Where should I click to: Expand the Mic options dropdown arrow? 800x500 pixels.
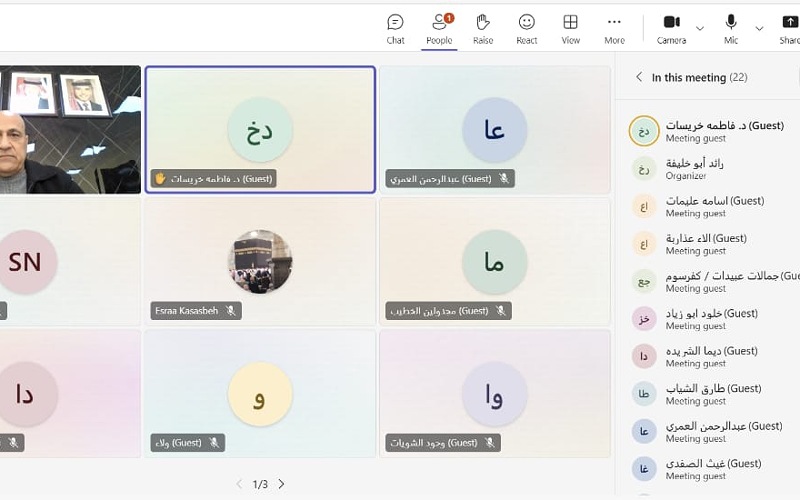pyautogui.click(x=759, y=28)
